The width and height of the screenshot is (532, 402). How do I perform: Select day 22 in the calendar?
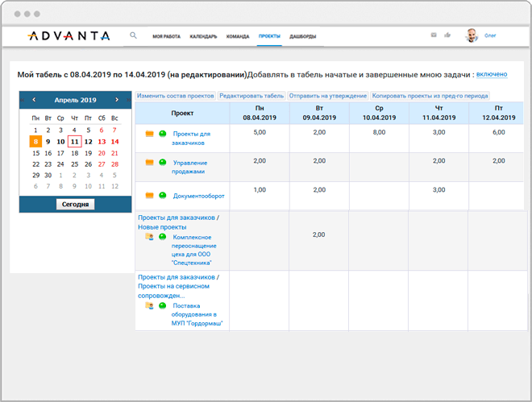(36, 164)
